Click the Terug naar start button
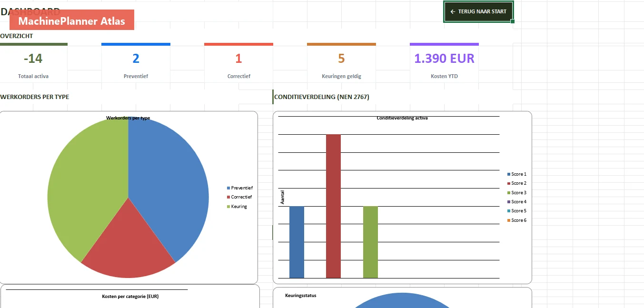This screenshot has width=644, height=308. [478, 11]
